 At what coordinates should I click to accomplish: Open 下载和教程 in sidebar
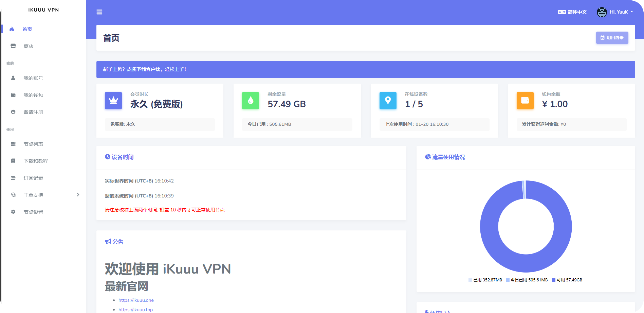(36, 161)
